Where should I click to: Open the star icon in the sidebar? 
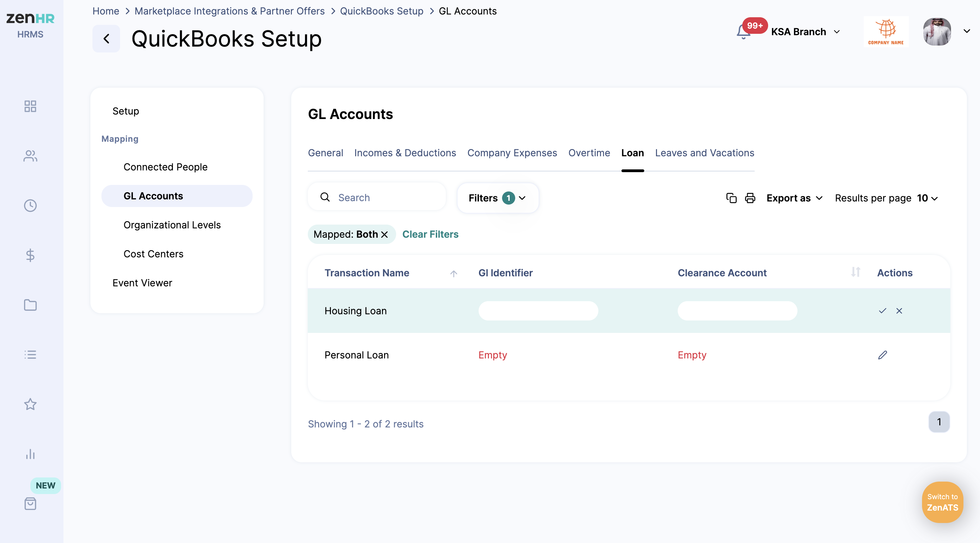coord(30,404)
